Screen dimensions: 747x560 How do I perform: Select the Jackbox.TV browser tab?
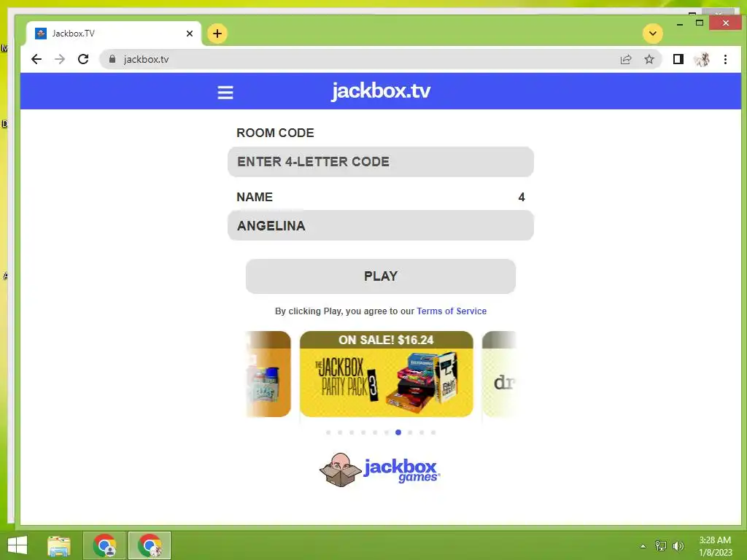[x=113, y=34]
